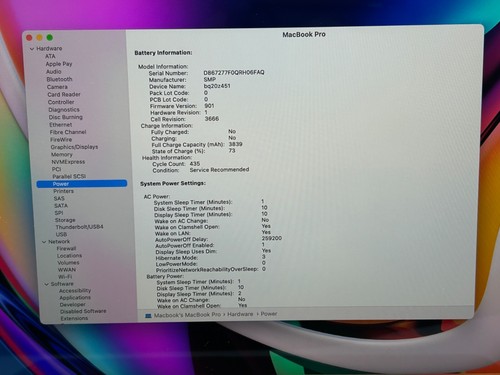This screenshot has height=375, width=500.
Task: Select Volumes under Network
Action: pos(68,263)
